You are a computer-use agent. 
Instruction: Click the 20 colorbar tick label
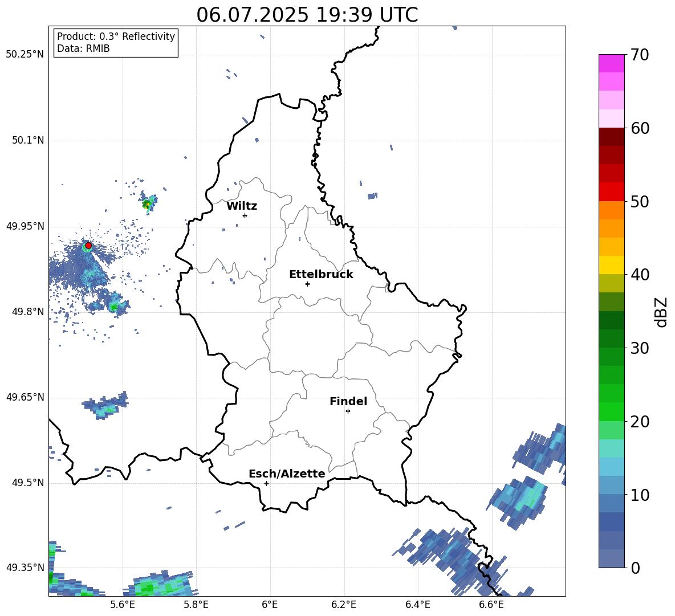(x=639, y=422)
